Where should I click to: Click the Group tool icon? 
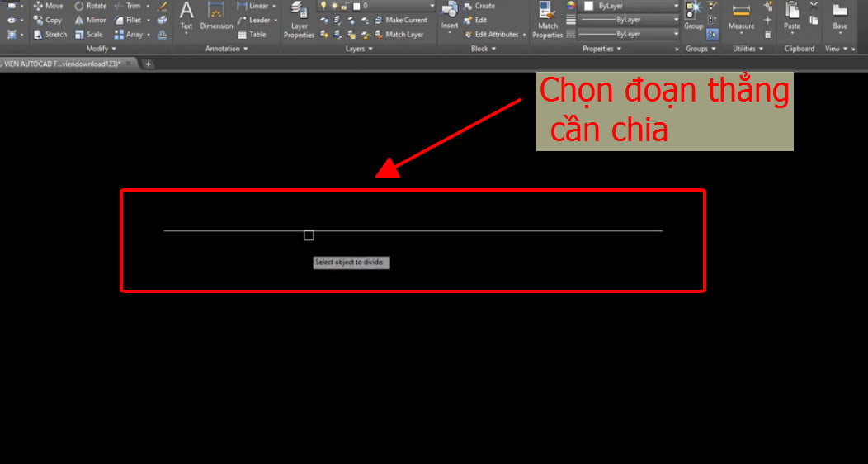[x=693, y=16]
